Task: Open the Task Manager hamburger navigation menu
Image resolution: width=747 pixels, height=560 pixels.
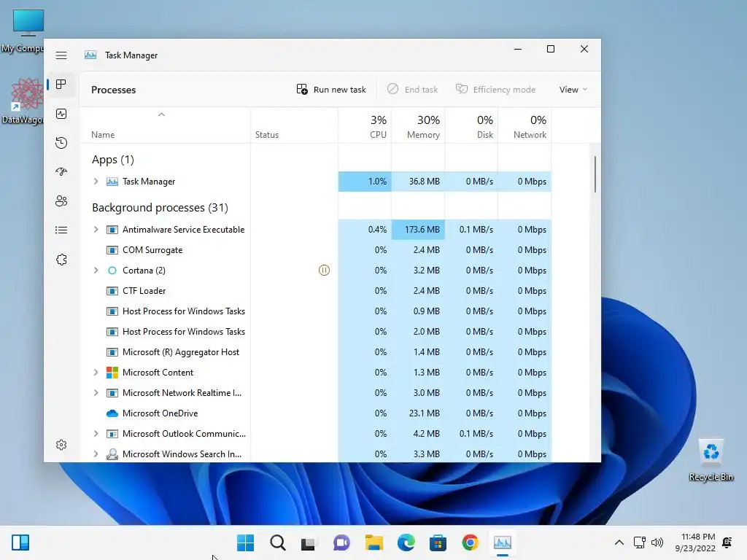Action: (61, 55)
